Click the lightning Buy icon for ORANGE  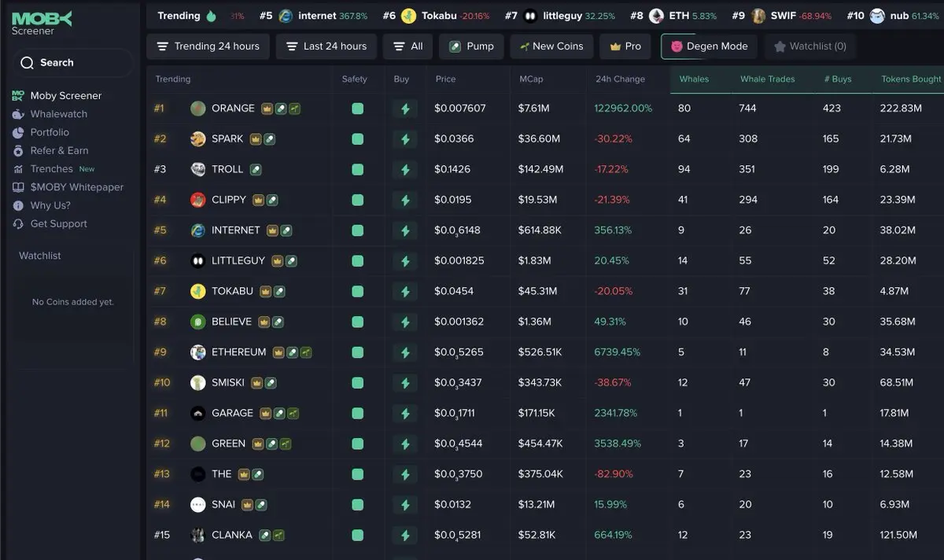(405, 109)
